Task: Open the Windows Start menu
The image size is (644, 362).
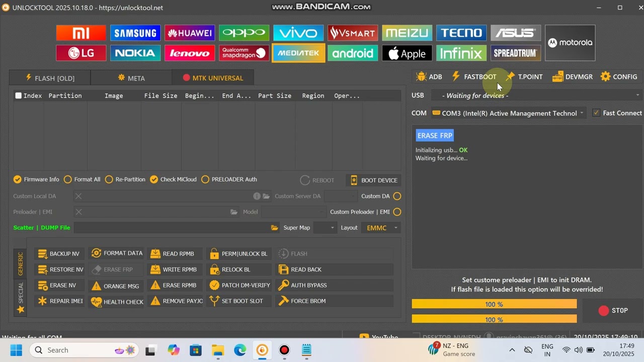Action: [x=16, y=350]
